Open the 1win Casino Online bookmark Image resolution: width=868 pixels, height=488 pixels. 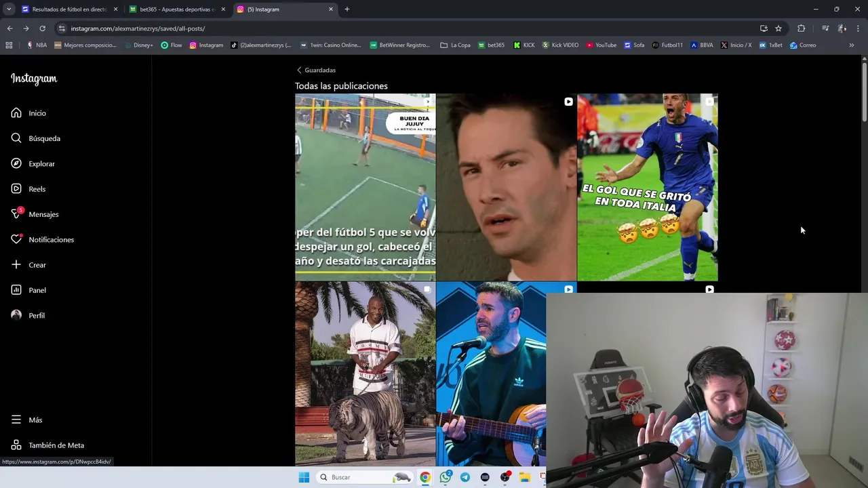click(330, 45)
